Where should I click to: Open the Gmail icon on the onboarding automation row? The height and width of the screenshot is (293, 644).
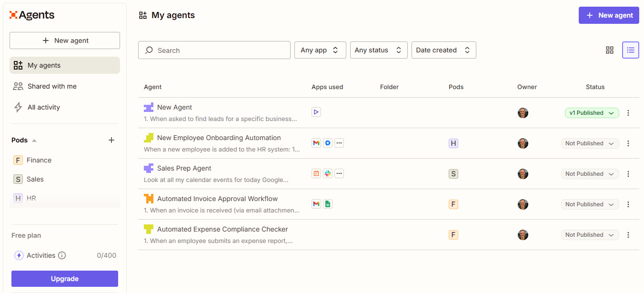[316, 142]
